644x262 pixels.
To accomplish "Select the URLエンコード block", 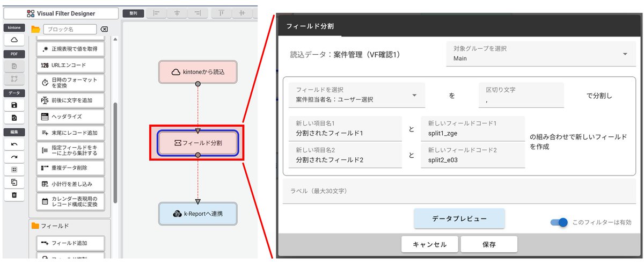I will coord(71,65).
